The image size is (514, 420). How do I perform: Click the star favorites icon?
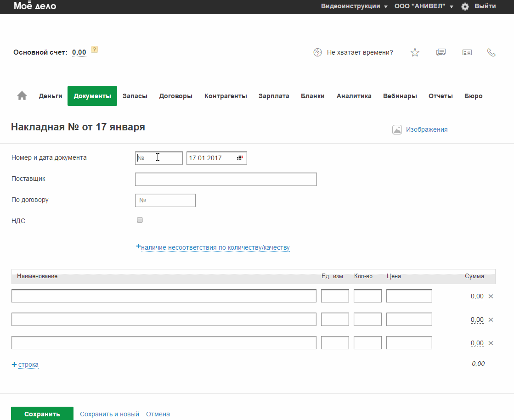(415, 52)
